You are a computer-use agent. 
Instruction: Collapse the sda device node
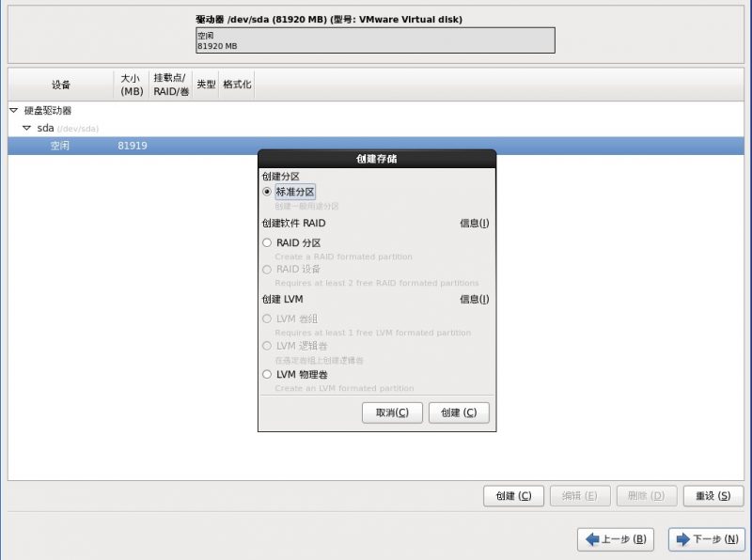pos(27,128)
